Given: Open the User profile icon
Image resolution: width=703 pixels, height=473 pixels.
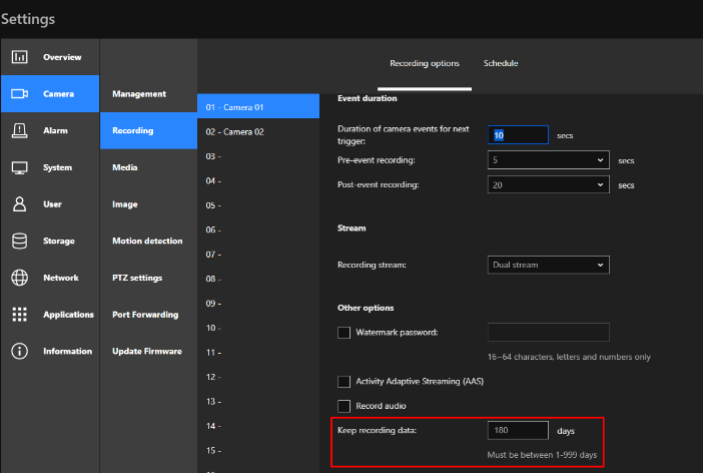Looking at the screenshot, I should pyautogui.click(x=19, y=204).
